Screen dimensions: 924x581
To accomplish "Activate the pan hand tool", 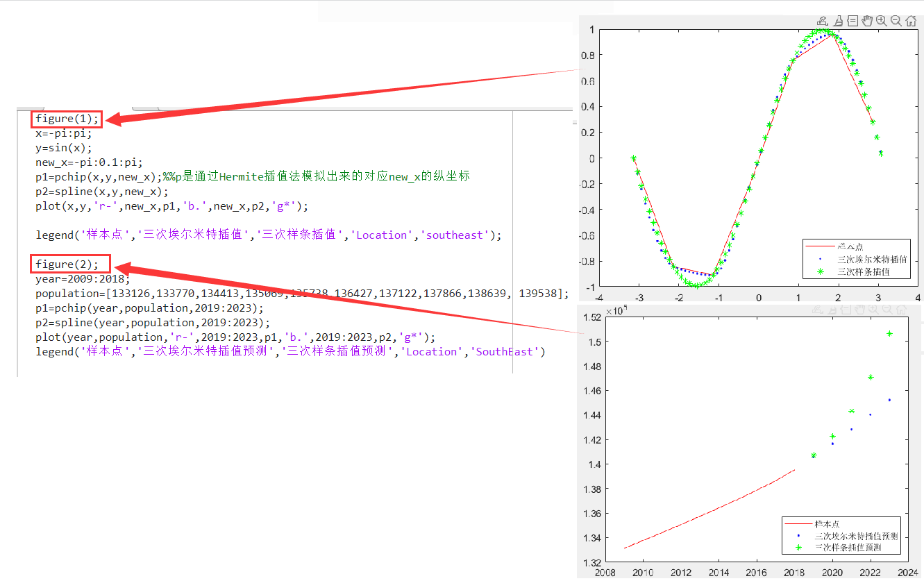I will tap(867, 21).
